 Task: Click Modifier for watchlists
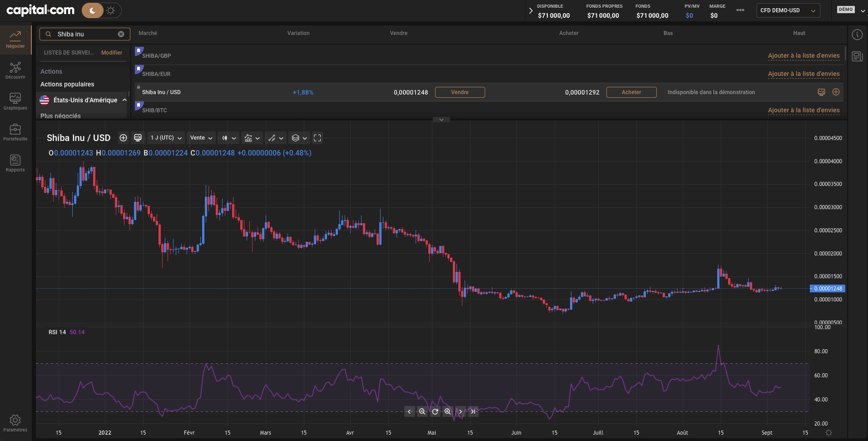[x=112, y=53]
